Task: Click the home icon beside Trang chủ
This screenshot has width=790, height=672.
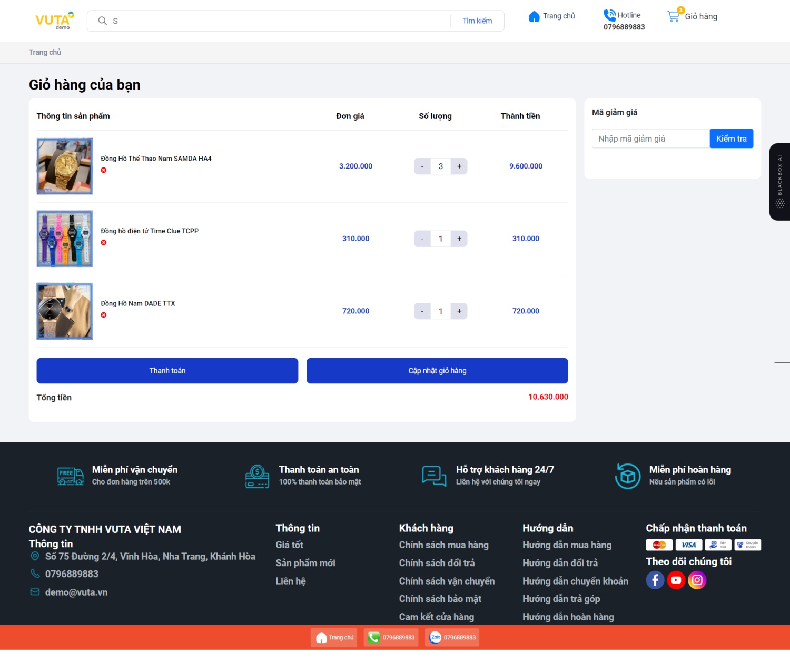Action: pyautogui.click(x=534, y=16)
